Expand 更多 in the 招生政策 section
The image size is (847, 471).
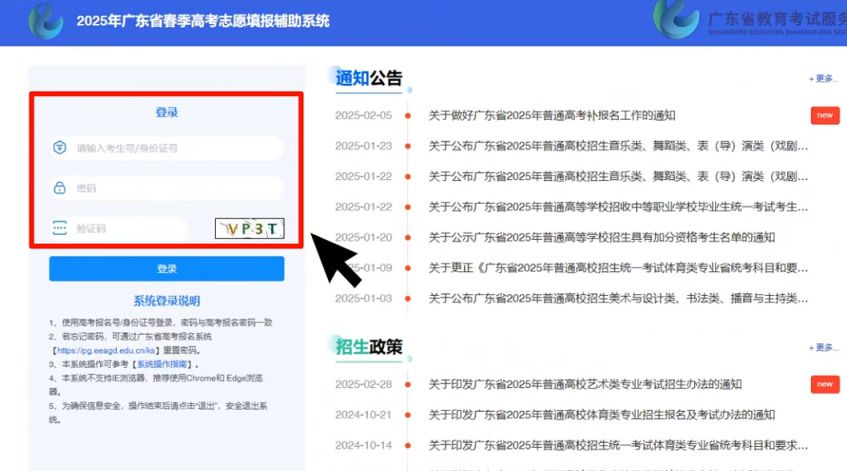[x=823, y=347]
